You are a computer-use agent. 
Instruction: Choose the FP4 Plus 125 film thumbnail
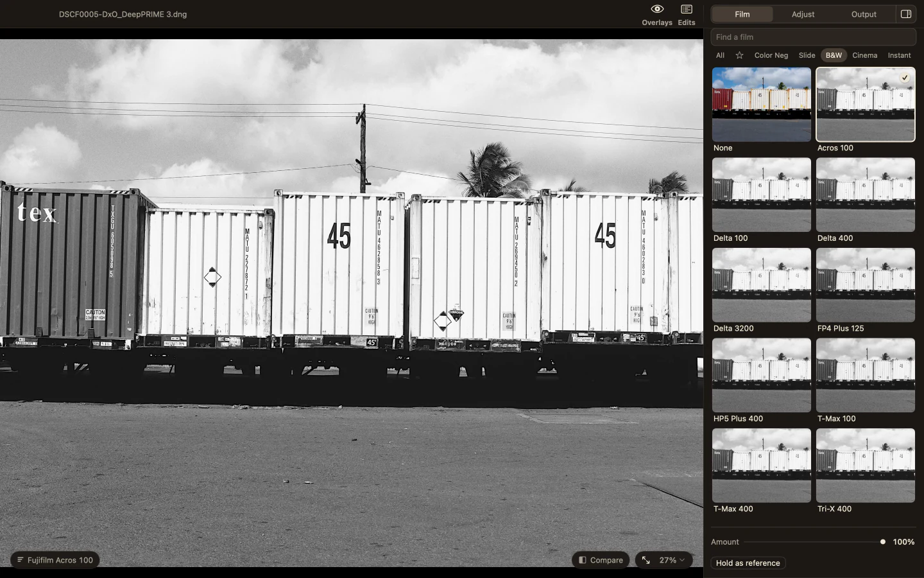[x=866, y=285]
